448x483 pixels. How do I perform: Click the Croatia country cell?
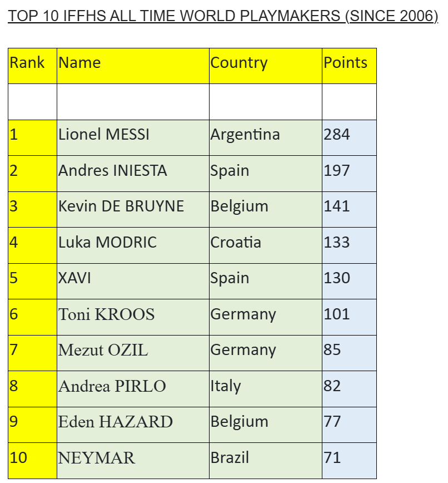[266, 245]
